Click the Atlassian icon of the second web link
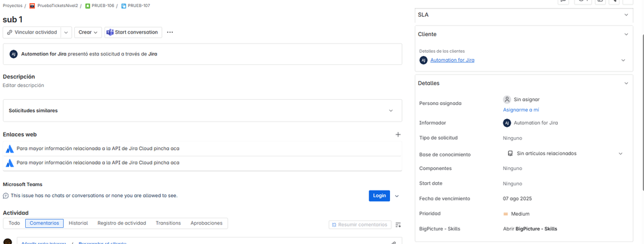 (10, 164)
